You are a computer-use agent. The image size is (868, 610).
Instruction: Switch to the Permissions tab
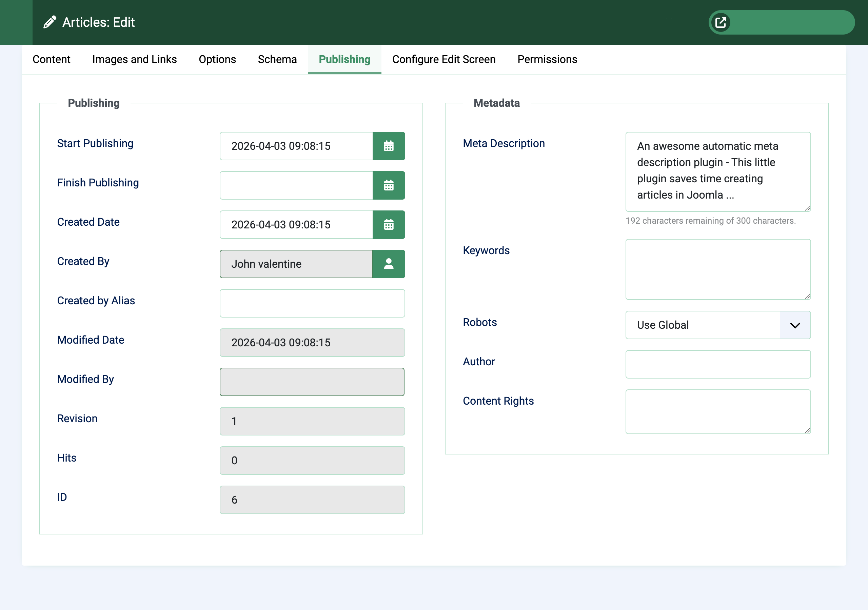[x=547, y=59]
